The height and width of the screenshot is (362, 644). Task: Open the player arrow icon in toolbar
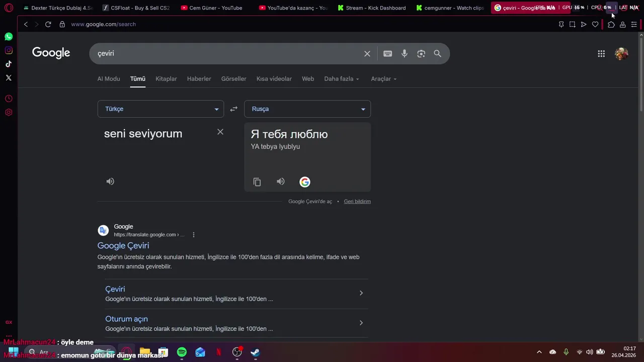pyautogui.click(x=584, y=24)
